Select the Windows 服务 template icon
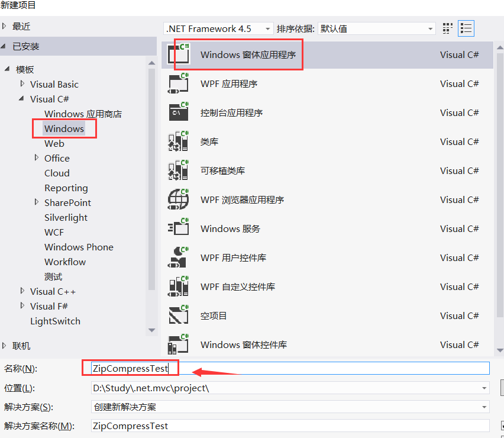 click(178, 229)
